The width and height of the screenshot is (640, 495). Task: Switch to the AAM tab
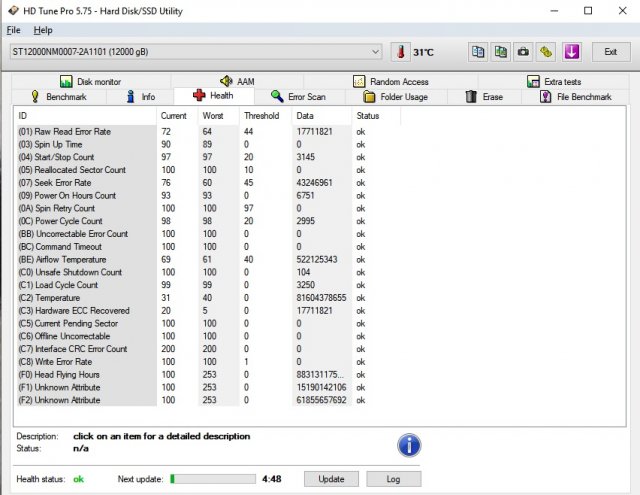pyautogui.click(x=237, y=81)
